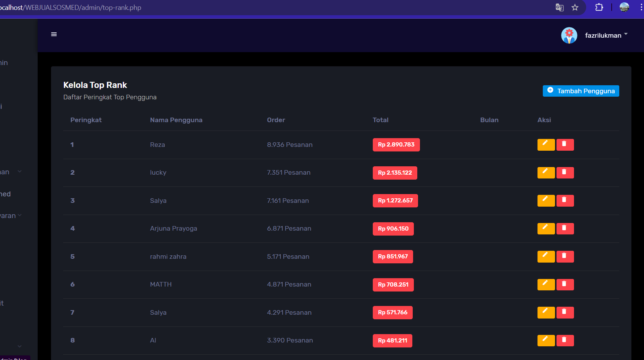This screenshot has width=644, height=360.
Task: Edit the MATTH rank entry
Action: pyautogui.click(x=545, y=285)
